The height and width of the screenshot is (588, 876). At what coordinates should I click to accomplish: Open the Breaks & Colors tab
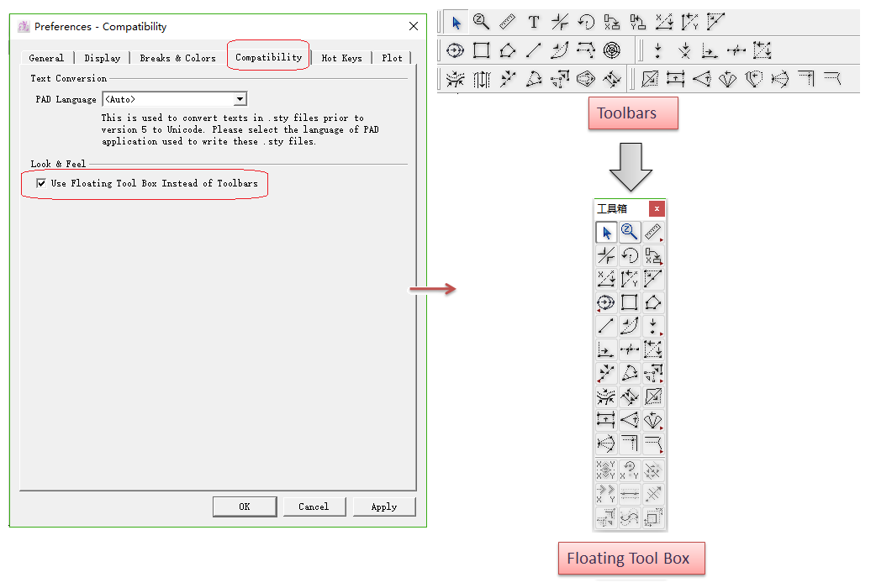177,58
